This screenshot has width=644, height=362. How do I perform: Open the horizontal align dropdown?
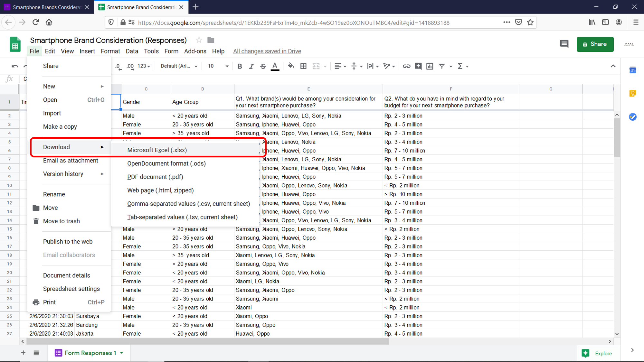coord(340,66)
